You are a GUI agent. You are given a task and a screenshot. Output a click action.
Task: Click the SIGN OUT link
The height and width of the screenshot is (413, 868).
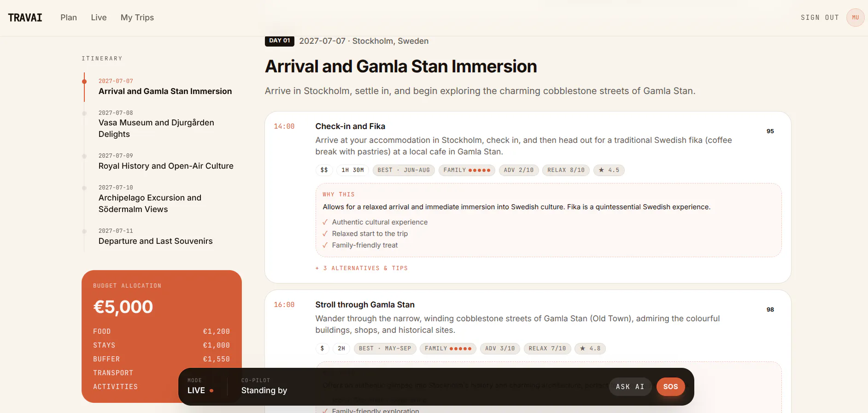(820, 18)
